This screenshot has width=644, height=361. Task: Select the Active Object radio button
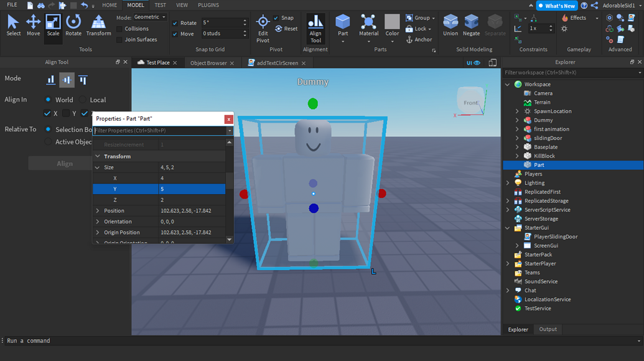[x=48, y=142]
